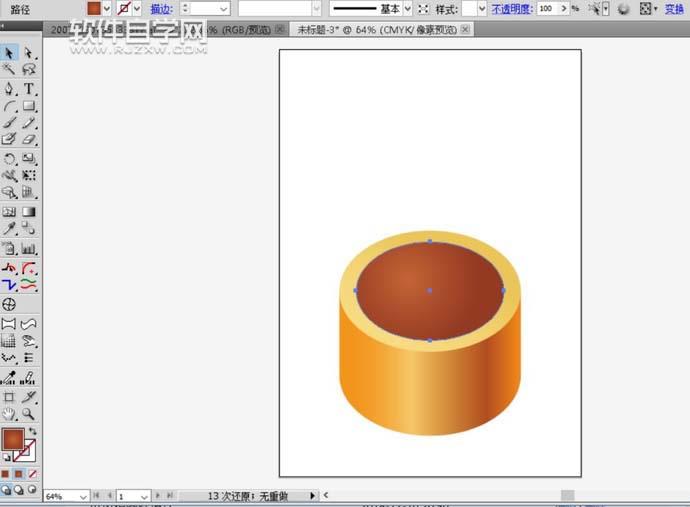This screenshot has height=507, width=690.
Task: Click the 不透明度 opacity link
Action: 511,8
